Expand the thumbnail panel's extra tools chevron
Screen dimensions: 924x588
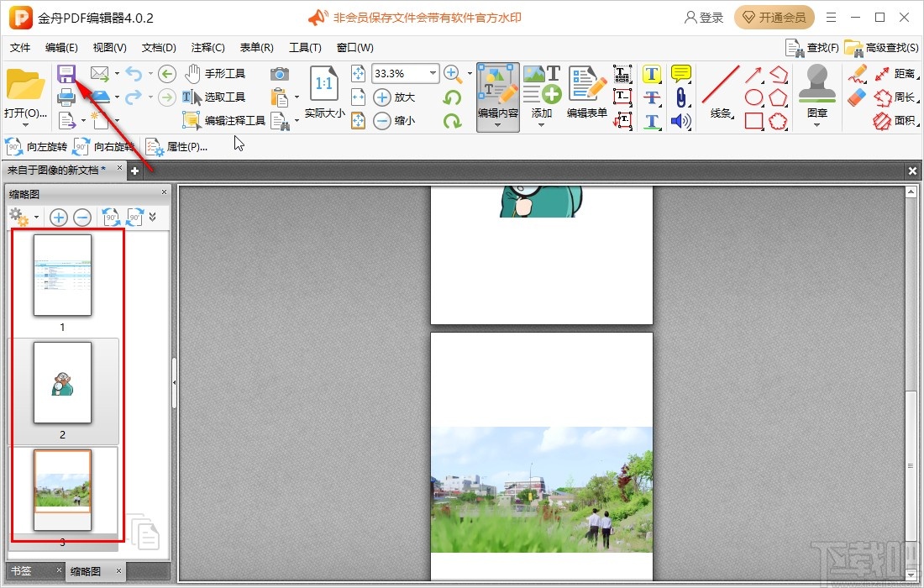pos(152,217)
